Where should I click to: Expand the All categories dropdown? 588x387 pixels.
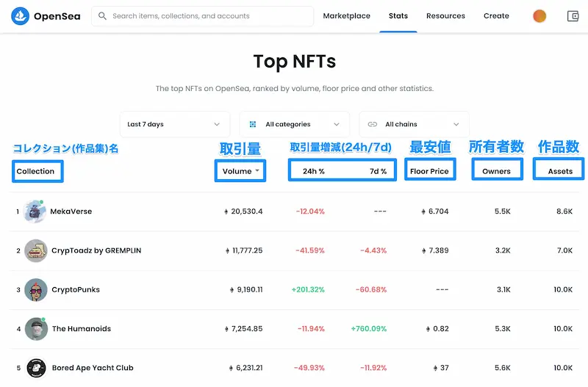click(x=295, y=124)
